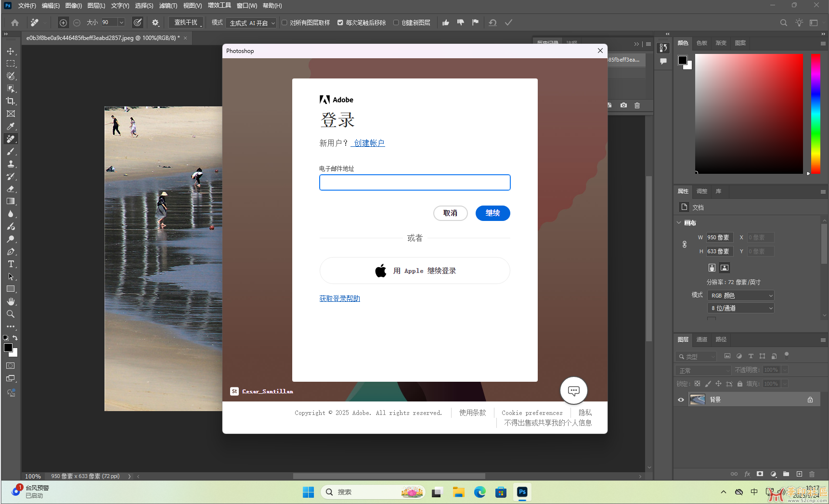Open Properties panel flyout menu
829x504 pixels.
click(823, 192)
